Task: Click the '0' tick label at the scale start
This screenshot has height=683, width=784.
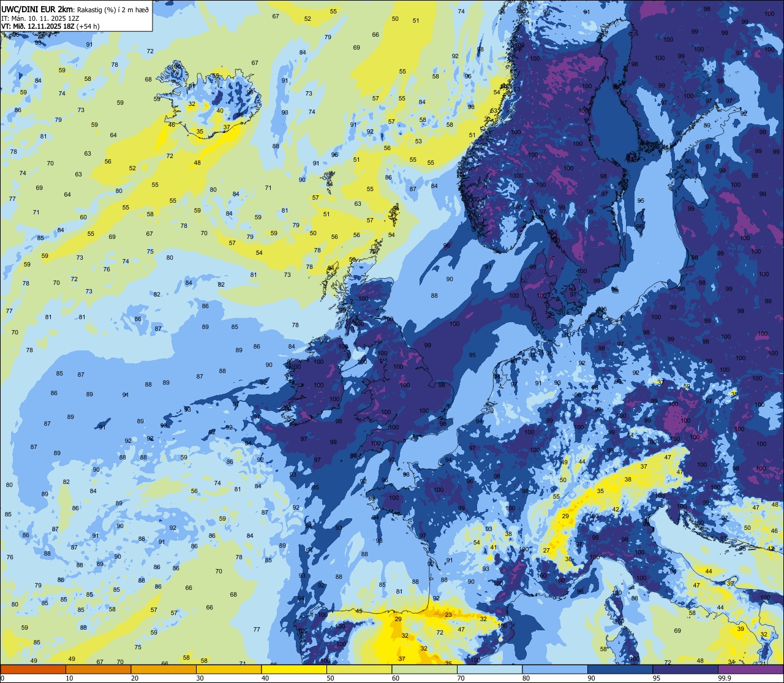Action: tap(2, 678)
